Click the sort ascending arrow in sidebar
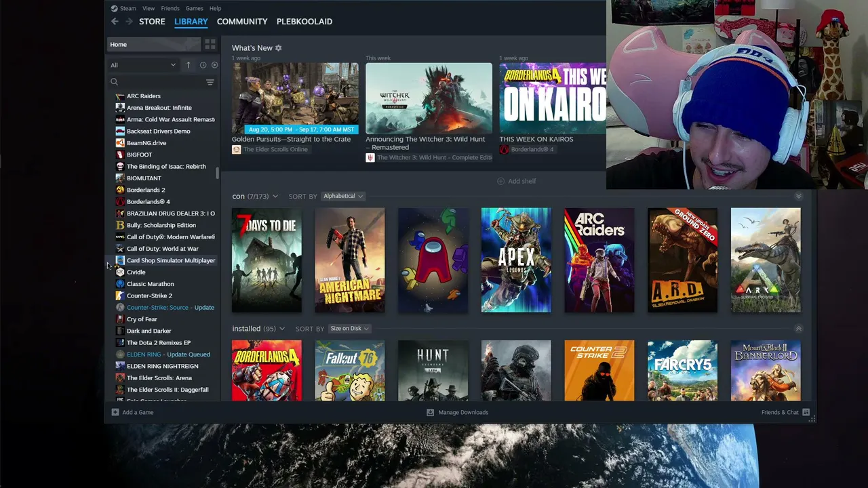This screenshot has height=488, width=868. click(x=188, y=65)
